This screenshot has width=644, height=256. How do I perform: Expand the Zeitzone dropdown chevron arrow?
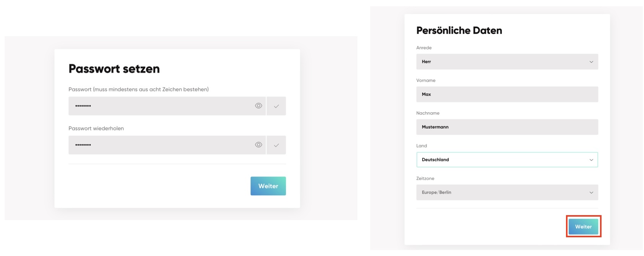(x=591, y=193)
